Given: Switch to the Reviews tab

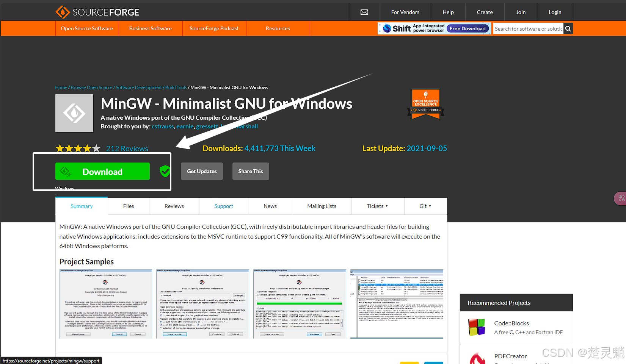Looking at the screenshot, I should click(x=174, y=206).
